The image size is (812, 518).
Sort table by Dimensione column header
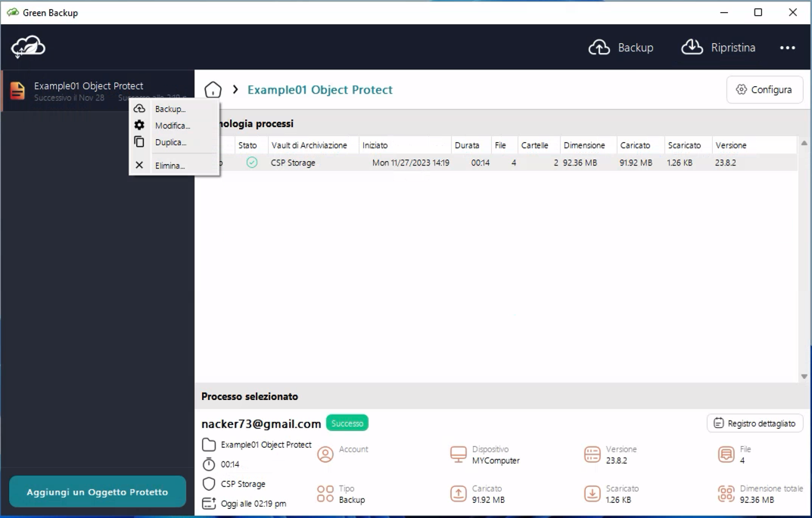tap(584, 145)
